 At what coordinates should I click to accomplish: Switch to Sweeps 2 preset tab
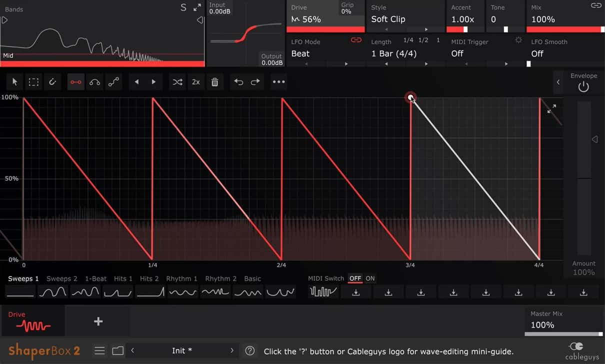click(62, 278)
